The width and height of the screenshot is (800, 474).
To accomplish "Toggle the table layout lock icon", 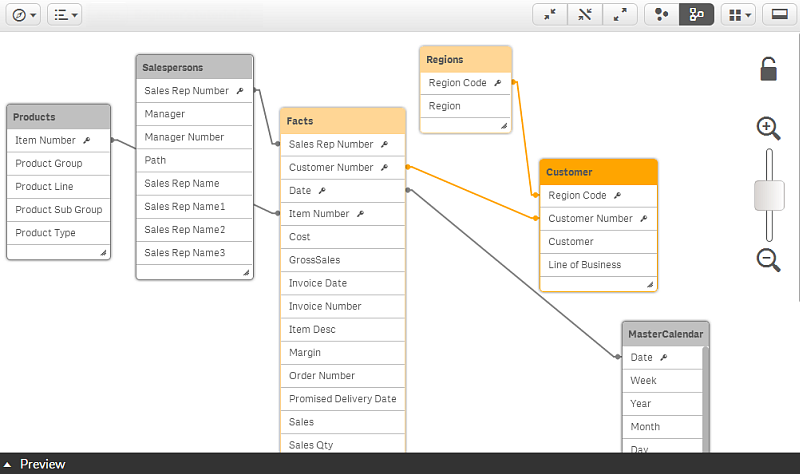I will (768, 69).
